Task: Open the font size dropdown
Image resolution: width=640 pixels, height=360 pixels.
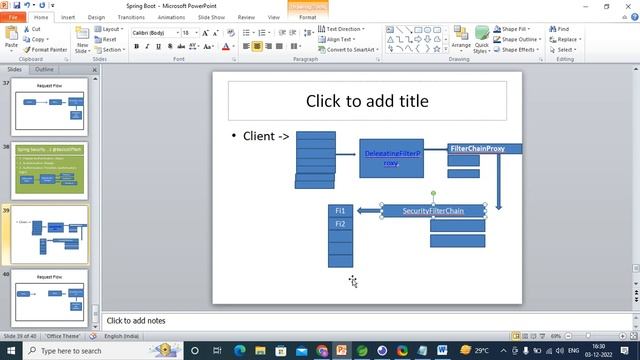Action: 196,33
